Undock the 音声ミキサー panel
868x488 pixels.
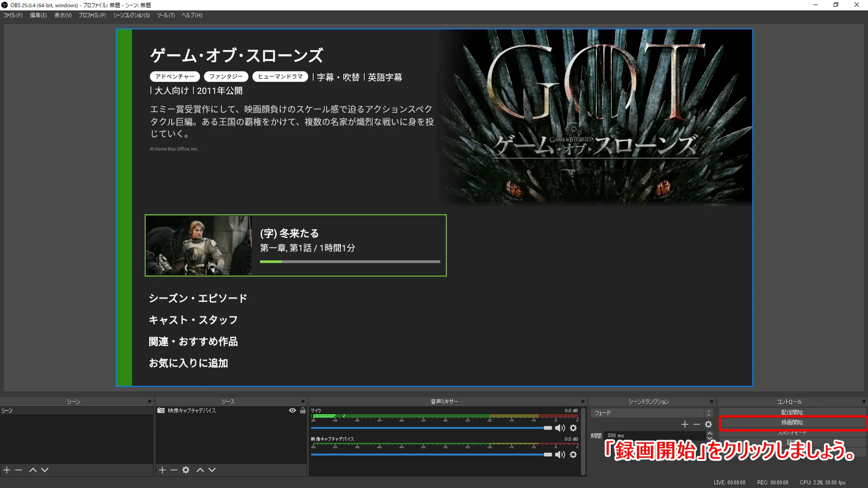pos(583,401)
